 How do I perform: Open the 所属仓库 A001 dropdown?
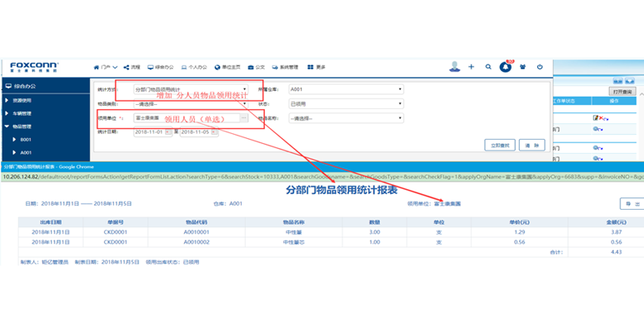point(346,89)
